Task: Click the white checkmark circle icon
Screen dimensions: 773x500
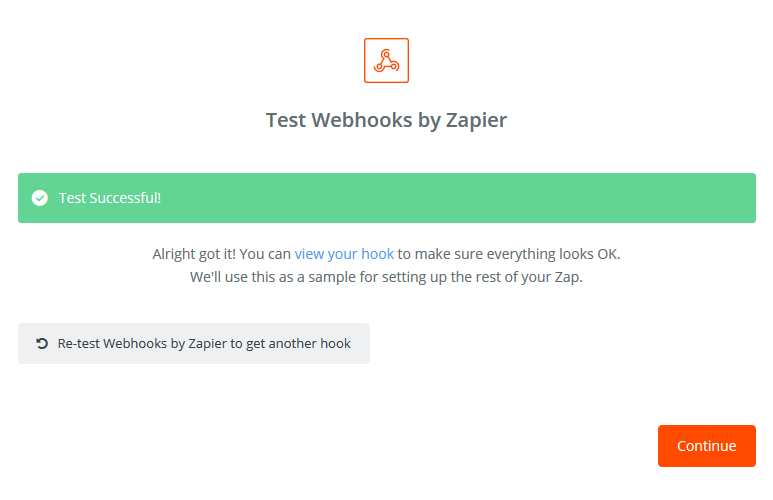Action: 40,198
